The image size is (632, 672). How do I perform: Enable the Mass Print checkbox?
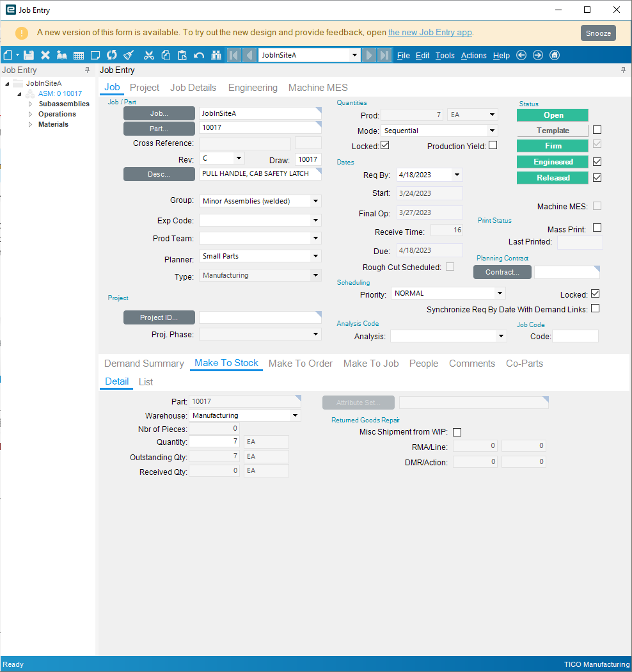coord(597,228)
